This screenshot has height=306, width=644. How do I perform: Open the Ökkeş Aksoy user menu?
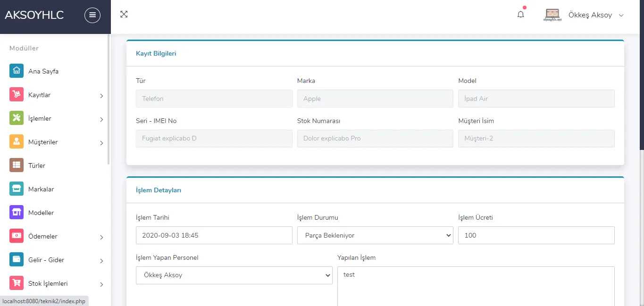[585, 15]
